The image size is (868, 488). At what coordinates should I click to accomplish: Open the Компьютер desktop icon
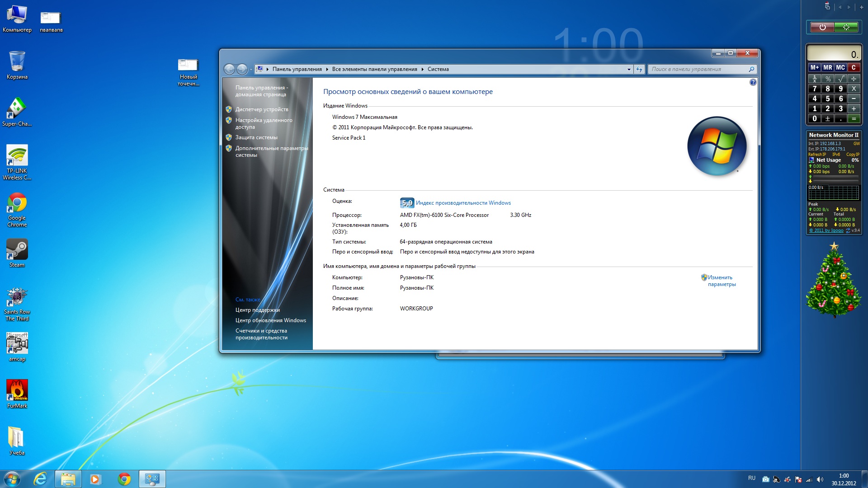[17, 19]
